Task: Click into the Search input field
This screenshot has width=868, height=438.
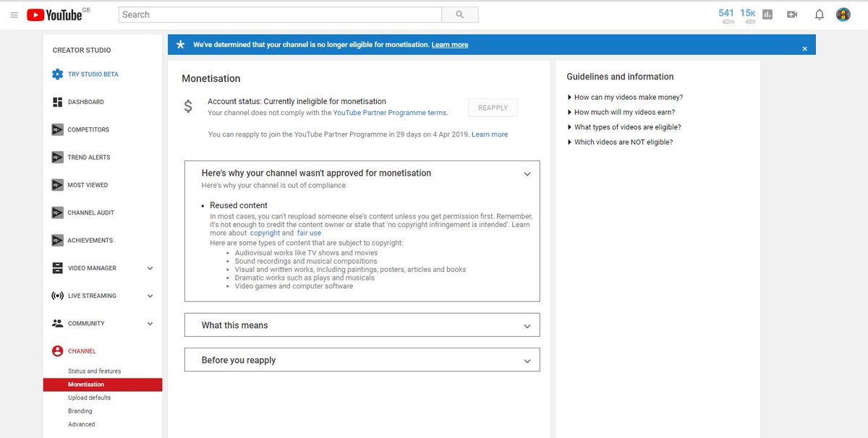Action: point(280,14)
